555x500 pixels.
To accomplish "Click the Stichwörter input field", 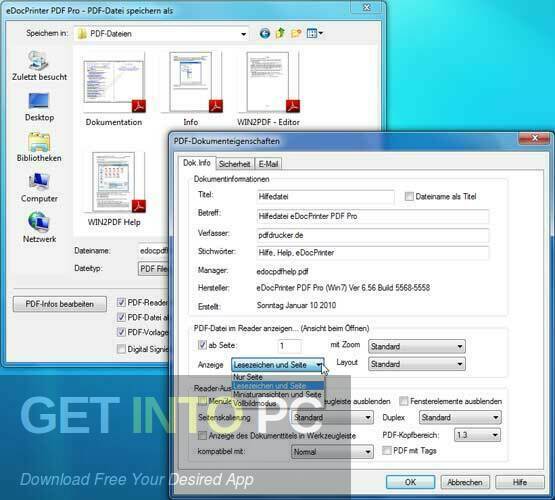I will click(x=372, y=253).
